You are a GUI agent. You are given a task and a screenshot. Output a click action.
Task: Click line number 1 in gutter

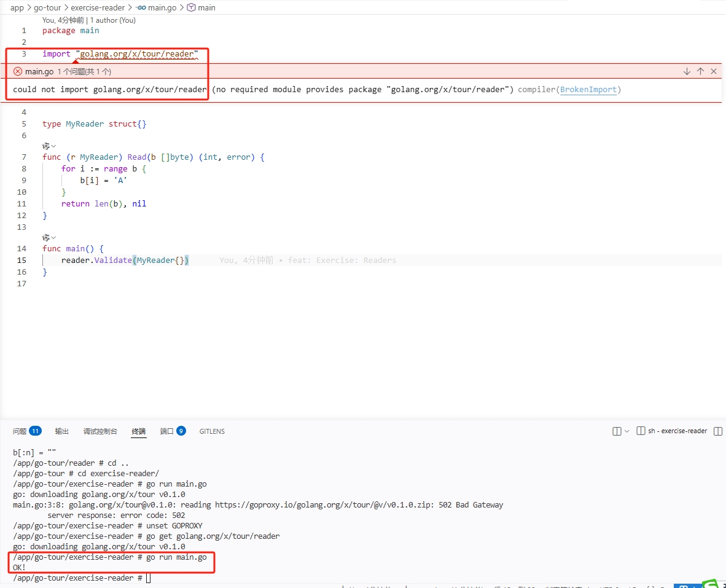[24, 31]
